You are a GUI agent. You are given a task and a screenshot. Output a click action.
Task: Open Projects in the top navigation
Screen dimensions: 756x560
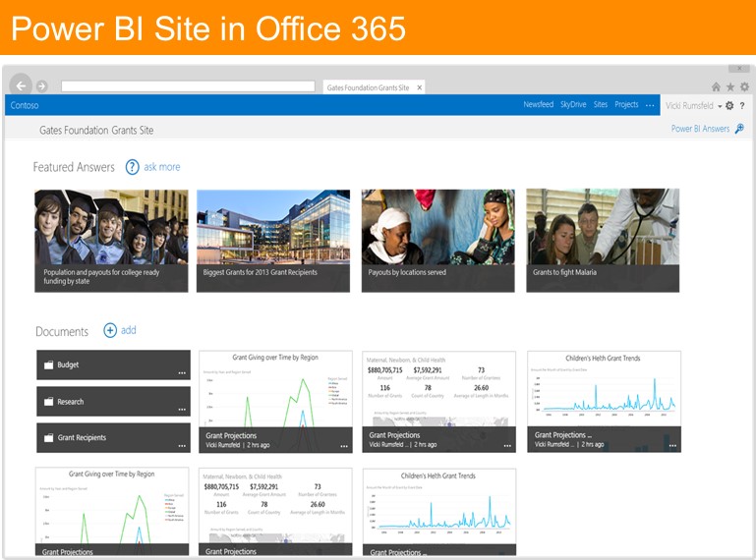(x=626, y=104)
